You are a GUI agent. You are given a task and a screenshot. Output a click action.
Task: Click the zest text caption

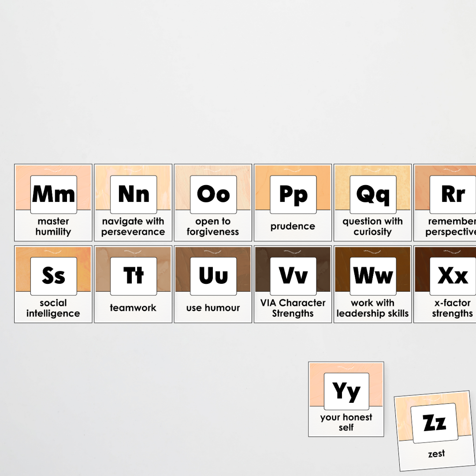click(435, 454)
